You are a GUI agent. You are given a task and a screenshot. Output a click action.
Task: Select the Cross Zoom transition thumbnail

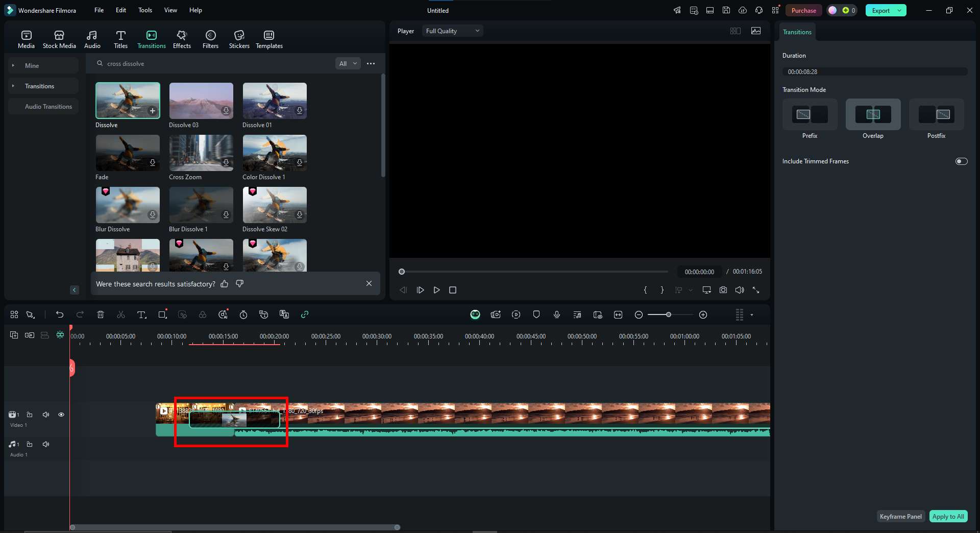coord(201,153)
